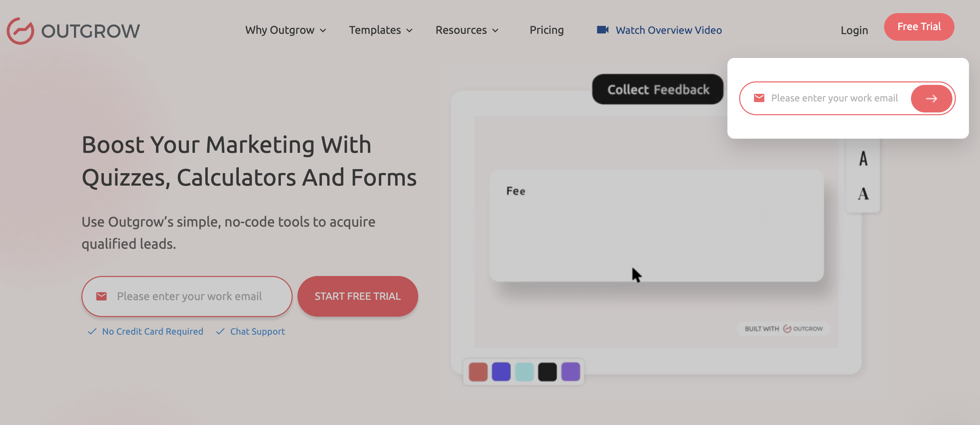Click the Free Trial button
The height and width of the screenshot is (425, 980).
(919, 27)
